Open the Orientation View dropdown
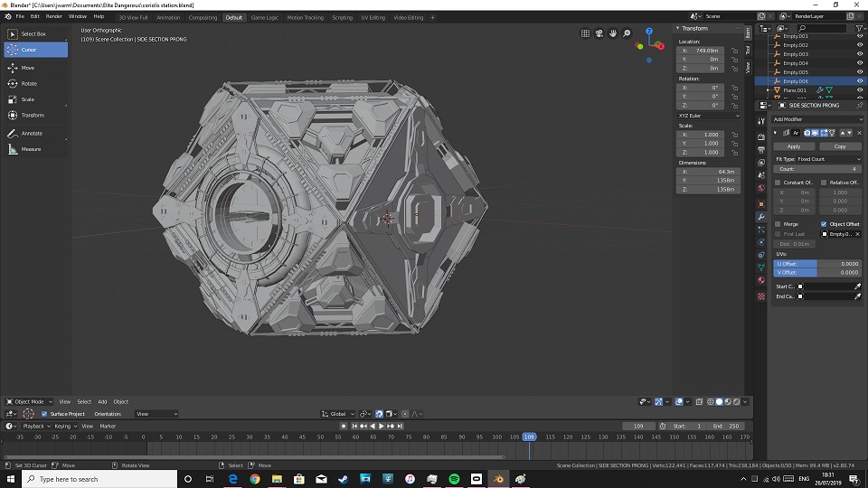Image resolution: width=868 pixels, height=488 pixels. click(x=156, y=414)
